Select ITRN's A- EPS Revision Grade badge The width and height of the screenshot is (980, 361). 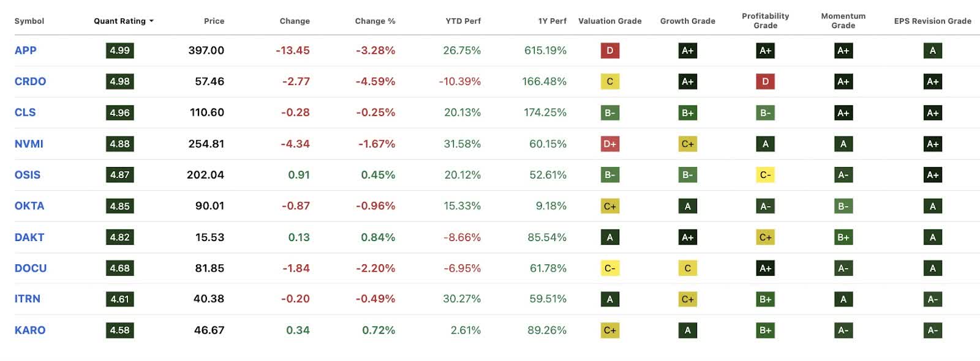932,299
